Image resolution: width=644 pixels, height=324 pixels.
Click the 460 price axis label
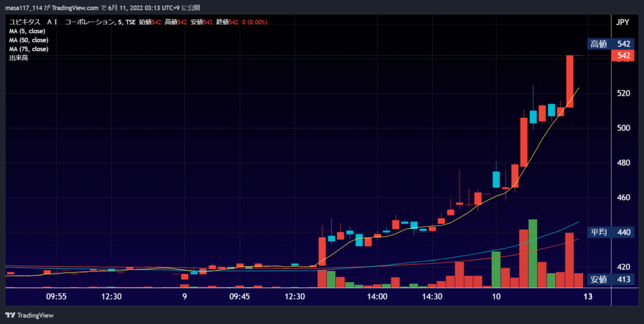[623, 197]
